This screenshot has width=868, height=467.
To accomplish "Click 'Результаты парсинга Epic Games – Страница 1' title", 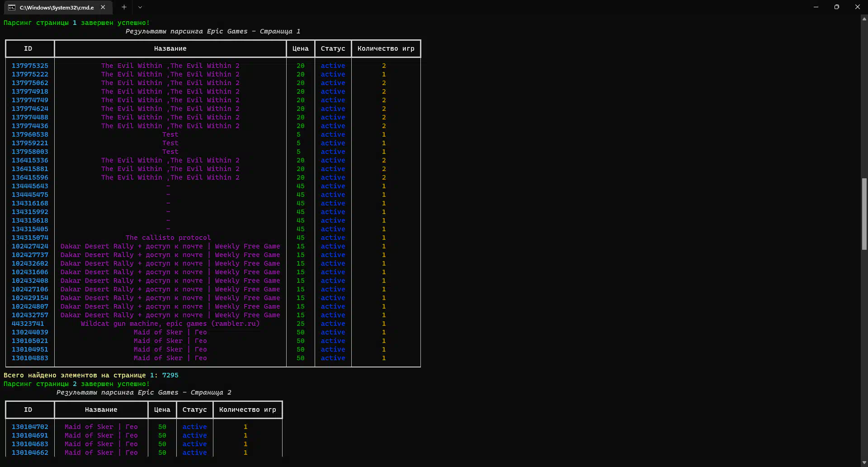I will click(213, 31).
